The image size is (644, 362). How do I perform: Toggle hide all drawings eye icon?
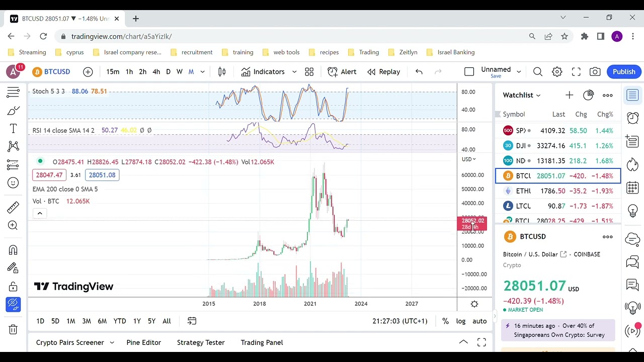pos(13,305)
